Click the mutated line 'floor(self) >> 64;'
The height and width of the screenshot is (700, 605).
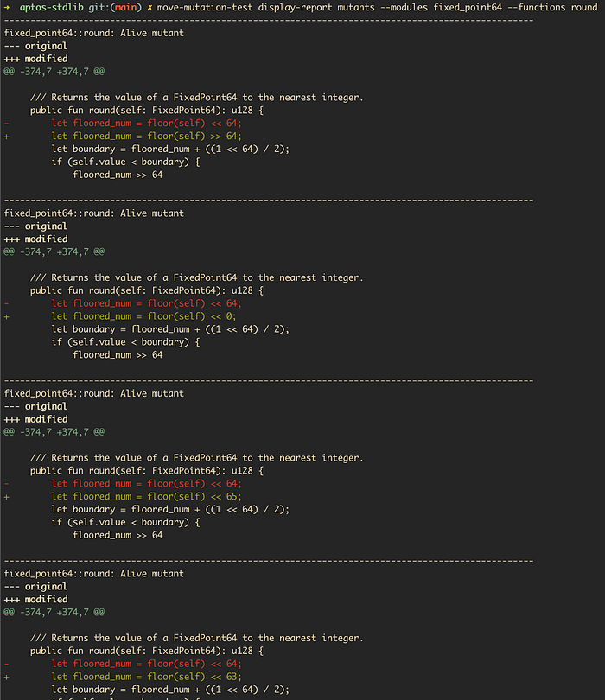[147, 136]
